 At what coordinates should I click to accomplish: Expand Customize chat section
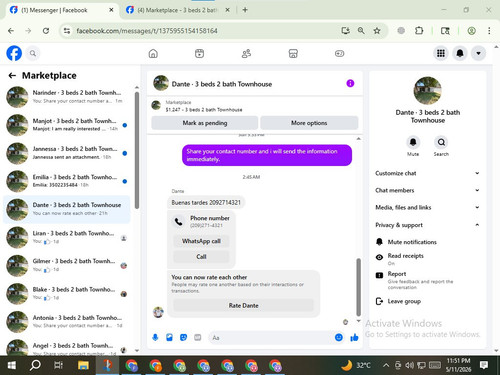point(427,173)
